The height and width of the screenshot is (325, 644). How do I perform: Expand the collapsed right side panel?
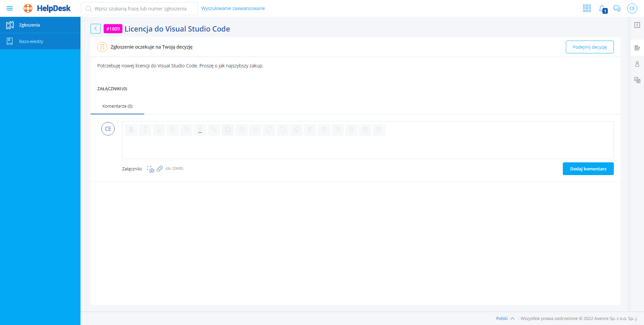click(x=637, y=25)
